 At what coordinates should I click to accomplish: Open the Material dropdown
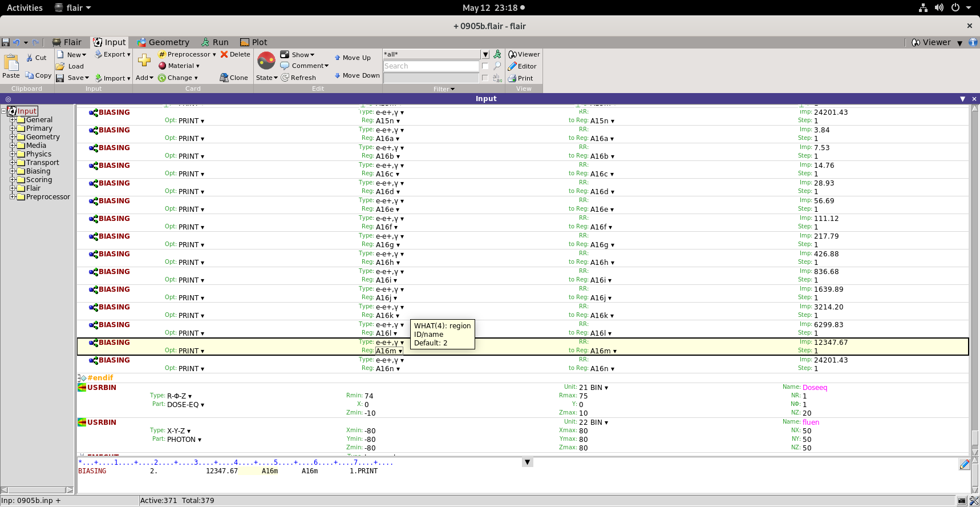[179, 66]
